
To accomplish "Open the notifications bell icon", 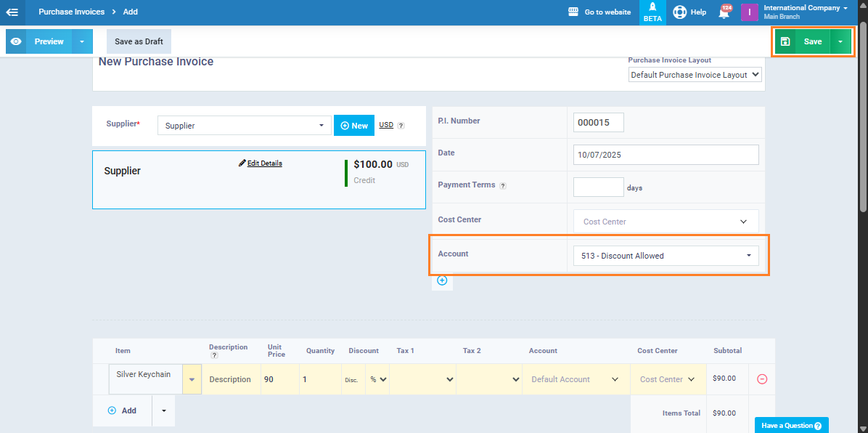I will click(x=724, y=12).
